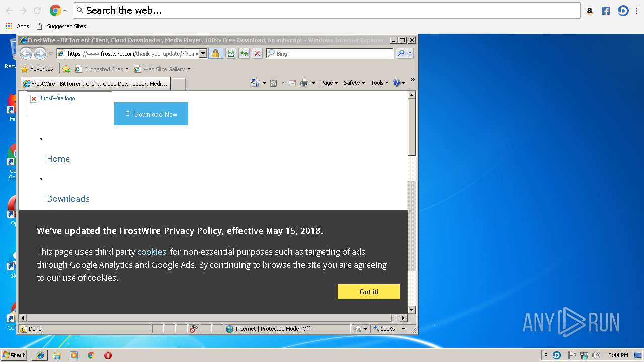Open the Favorites star button

coord(37,69)
